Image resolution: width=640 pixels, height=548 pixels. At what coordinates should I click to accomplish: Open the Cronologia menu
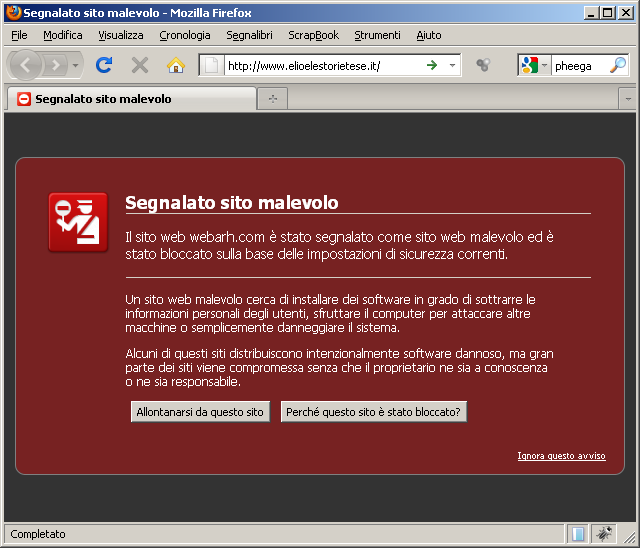coord(185,35)
